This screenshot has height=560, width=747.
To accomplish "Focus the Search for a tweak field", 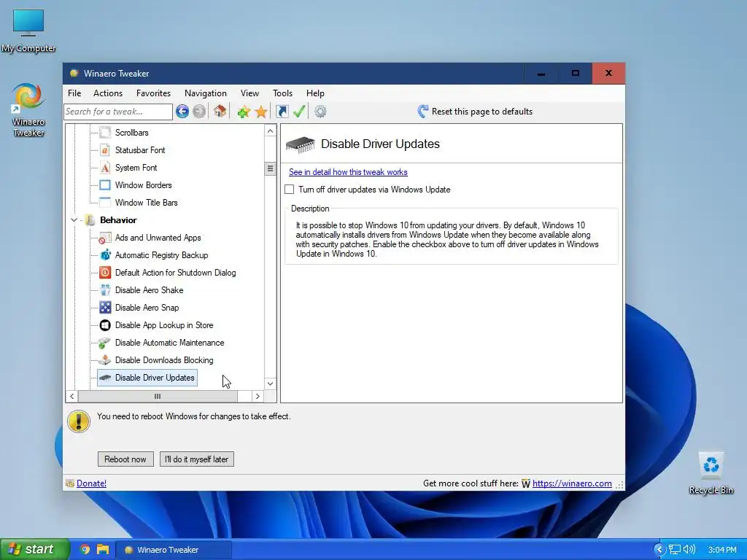I will 117,112.
